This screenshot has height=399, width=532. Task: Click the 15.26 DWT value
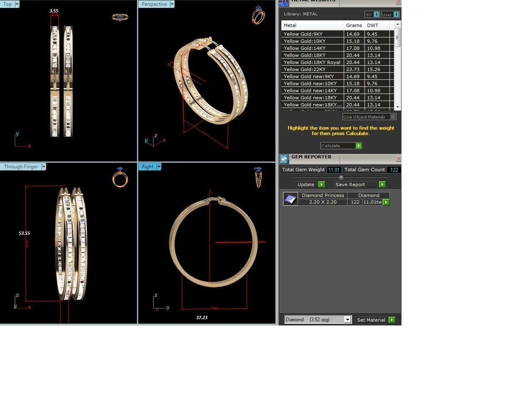pyautogui.click(x=373, y=69)
